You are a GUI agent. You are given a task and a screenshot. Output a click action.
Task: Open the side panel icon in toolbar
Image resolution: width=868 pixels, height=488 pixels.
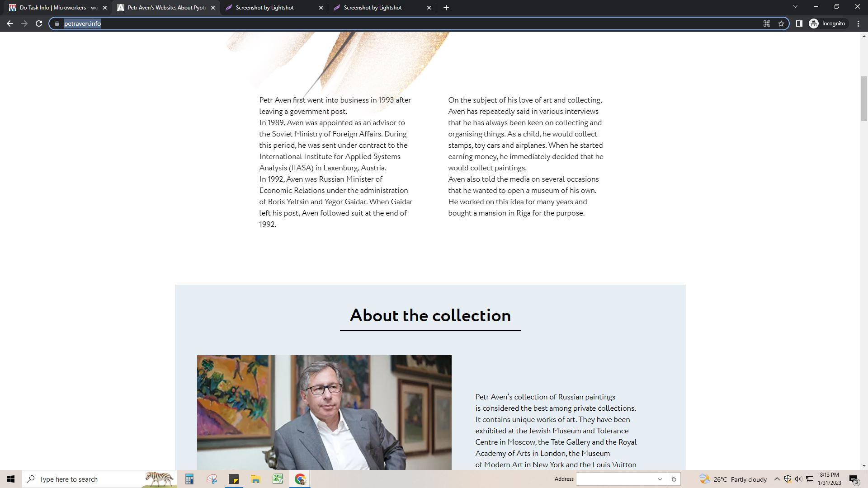pyautogui.click(x=799, y=23)
